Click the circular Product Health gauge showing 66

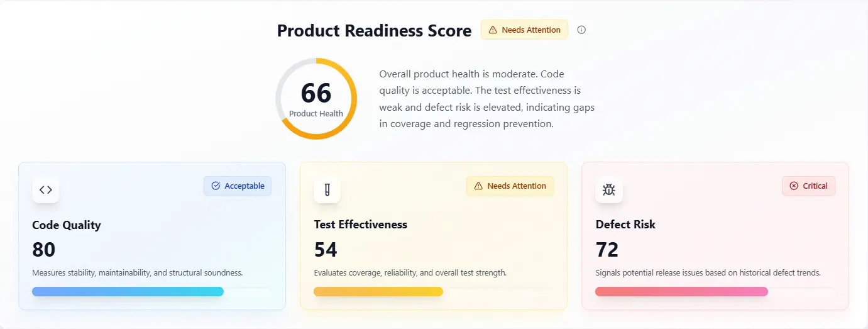316,99
